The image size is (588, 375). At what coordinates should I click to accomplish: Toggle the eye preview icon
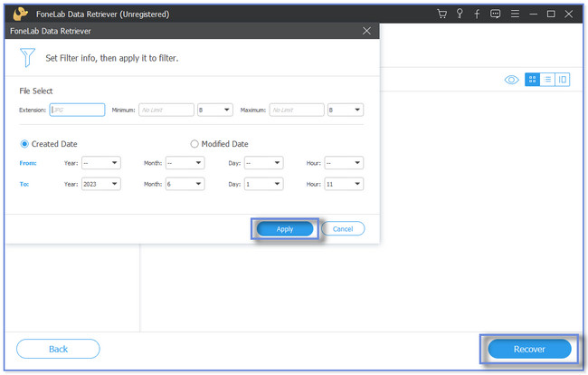tap(511, 80)
